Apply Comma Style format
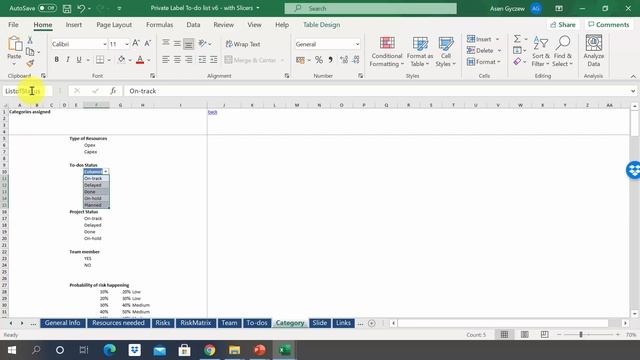This screenshot has width=640, height=360. 330,60
